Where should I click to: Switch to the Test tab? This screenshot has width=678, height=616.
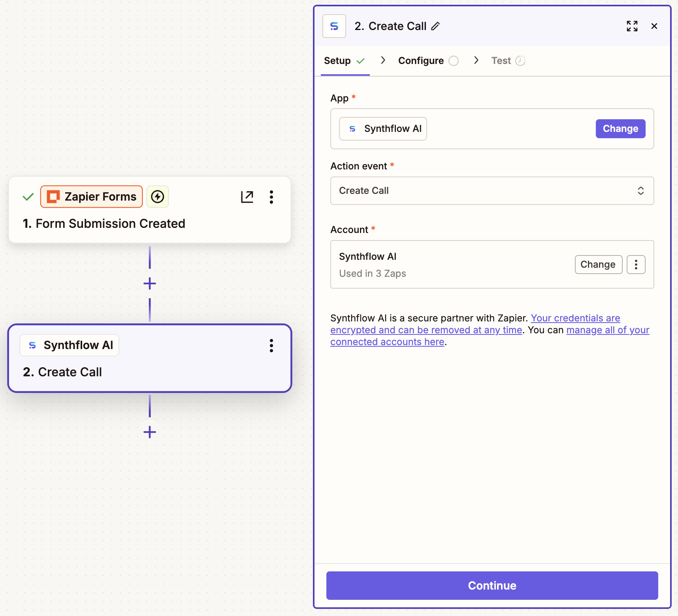[501, 60]
